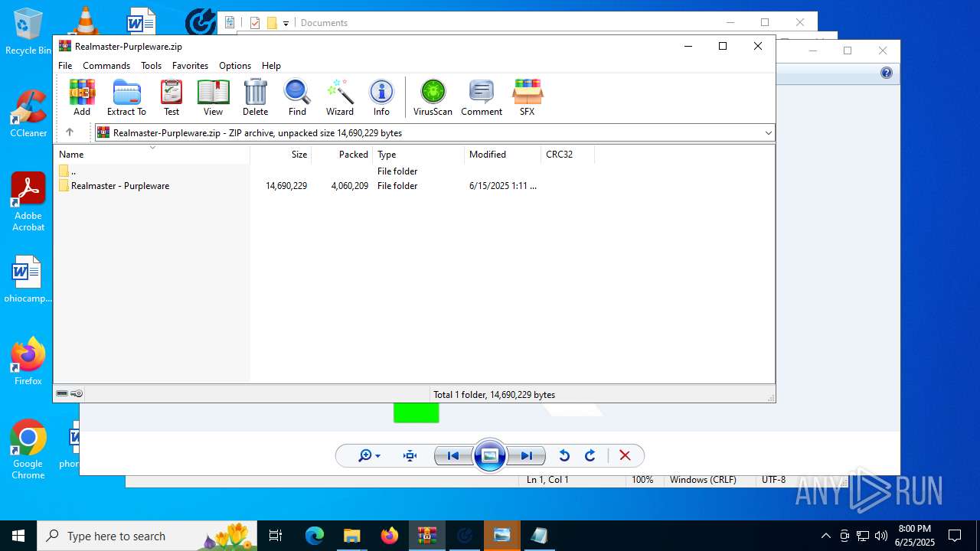Sort by Name column header
This screenshot has height=551, width=980.
(152, 155)
